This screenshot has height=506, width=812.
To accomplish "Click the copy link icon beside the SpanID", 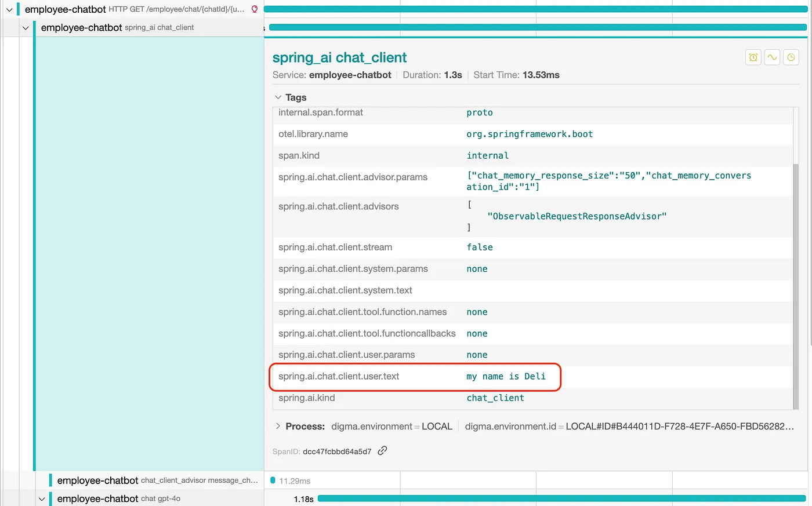I will (x=382, y=450).
